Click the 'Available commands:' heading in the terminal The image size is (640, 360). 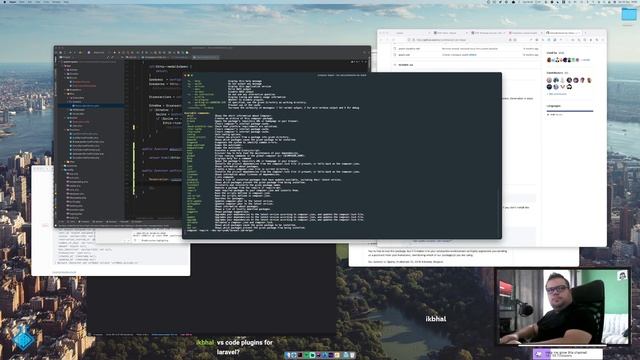point(197,113)
